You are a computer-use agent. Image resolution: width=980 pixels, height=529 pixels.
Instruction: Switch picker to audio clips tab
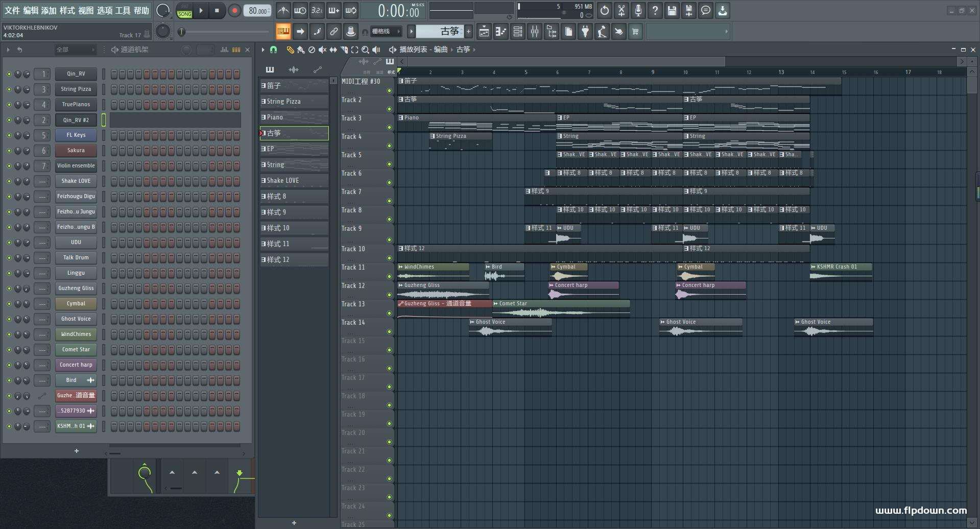pos(294,69)
